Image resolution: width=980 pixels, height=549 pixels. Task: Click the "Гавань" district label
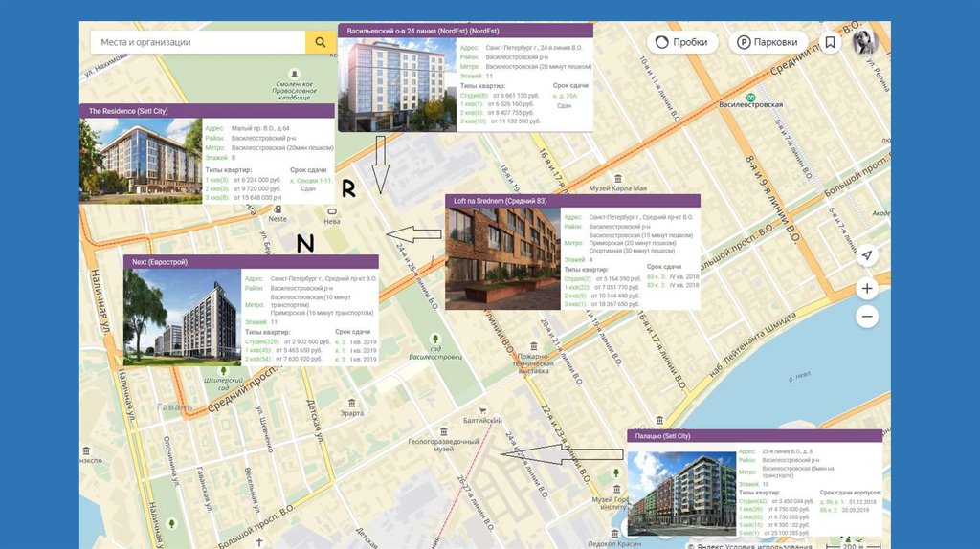click(174, 407)
